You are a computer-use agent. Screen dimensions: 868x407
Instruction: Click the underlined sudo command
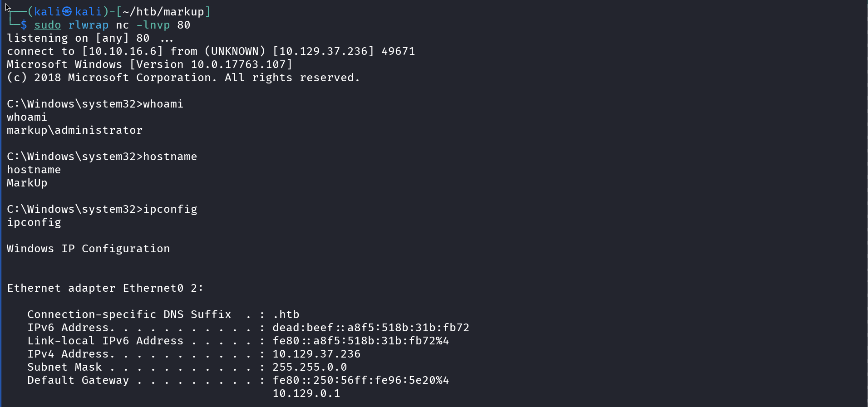click(x=48, y=25)
